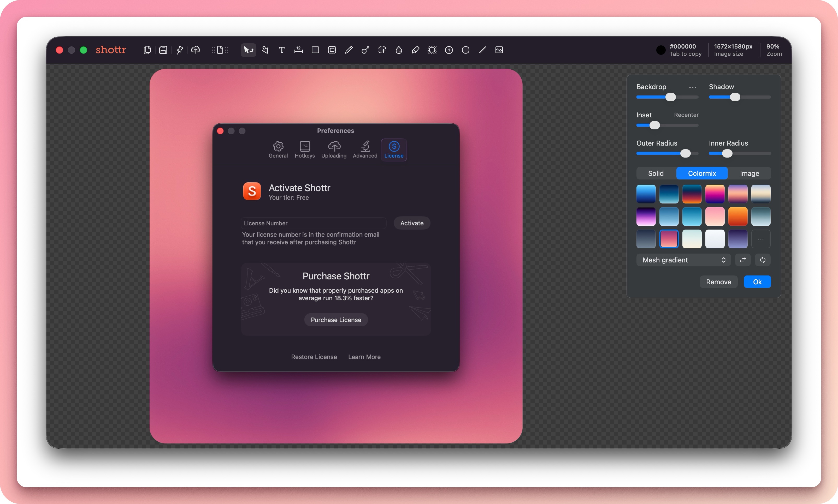The image size is (838, 504).
Task: Open the Mesh gradient dropdown
Action: click(683, 260)
